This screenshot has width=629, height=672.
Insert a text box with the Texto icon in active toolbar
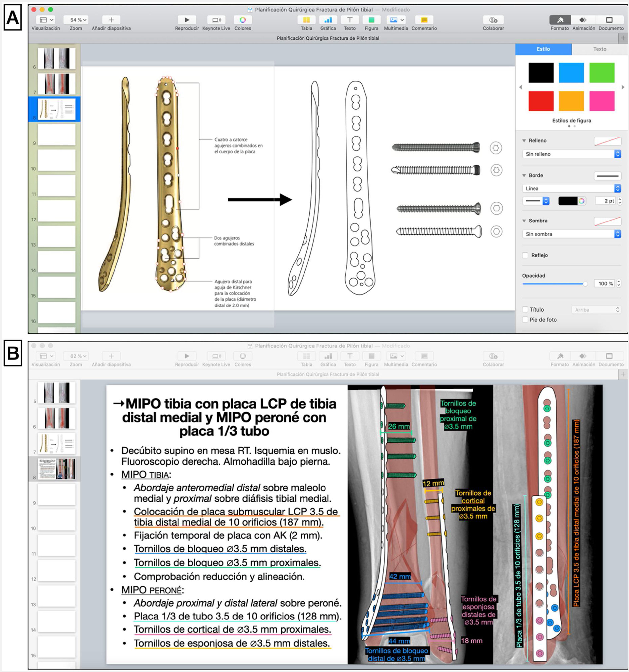(x=349, y=20)
